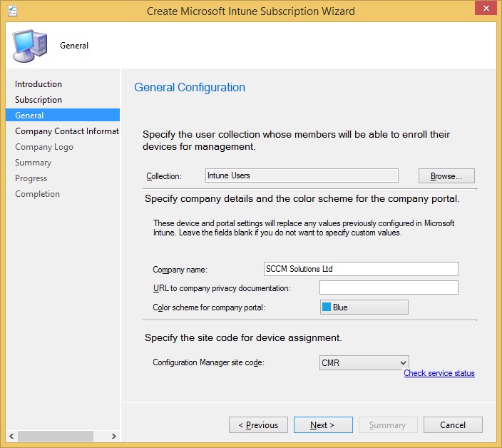This screenshot has width=502, height=448.
Task: Select Introduction step in sidebar
Action: click(39, 84)
